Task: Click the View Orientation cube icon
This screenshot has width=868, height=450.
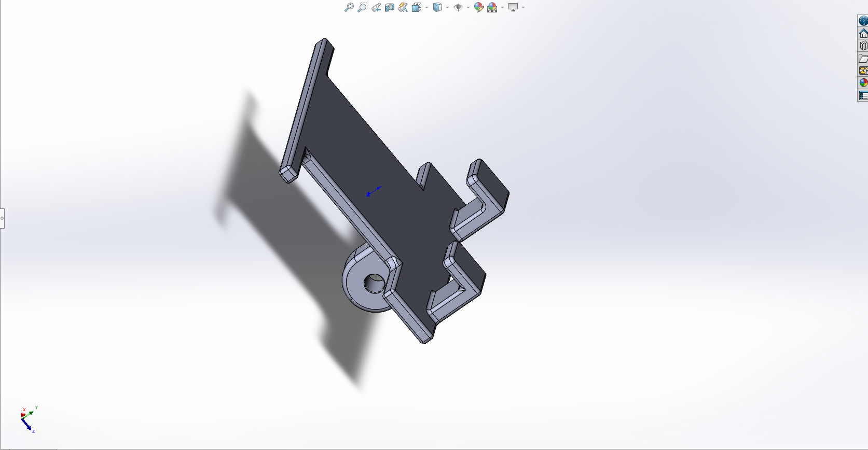Action: [x=417, y=7]
